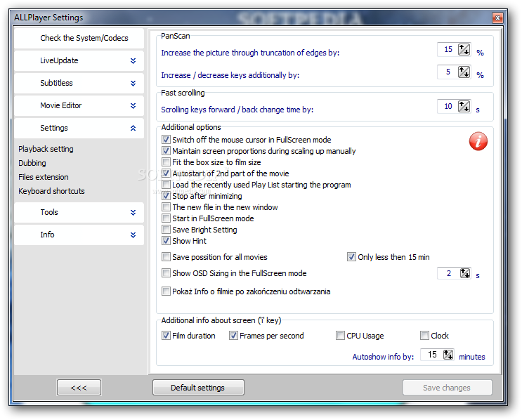Image resolution: width=522 pixels, height=420 pixels.
Task: Click Default settings button
Action: tap(198, 388)
